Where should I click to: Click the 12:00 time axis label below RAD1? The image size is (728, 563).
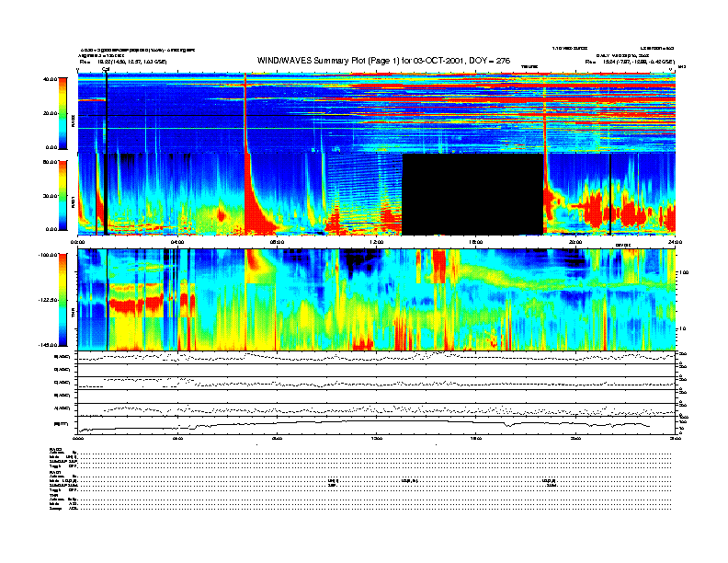[x=376, y=242]
